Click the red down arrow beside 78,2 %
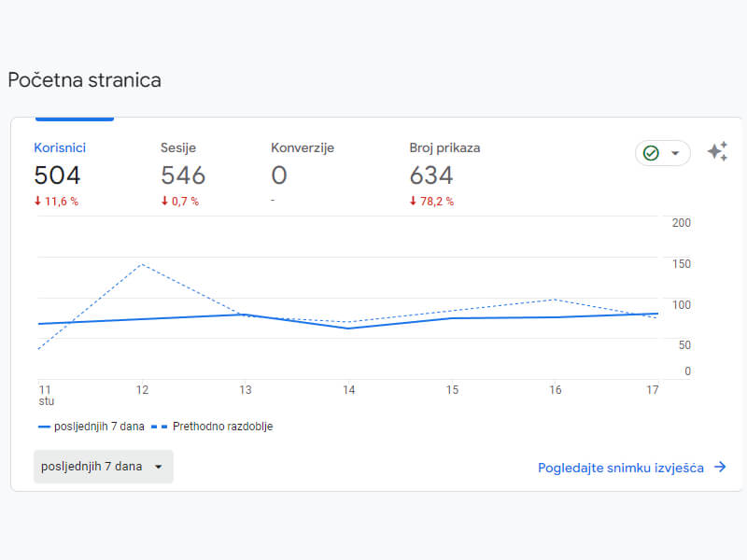This screenshot has height=560, width=747. pos(413,202)
